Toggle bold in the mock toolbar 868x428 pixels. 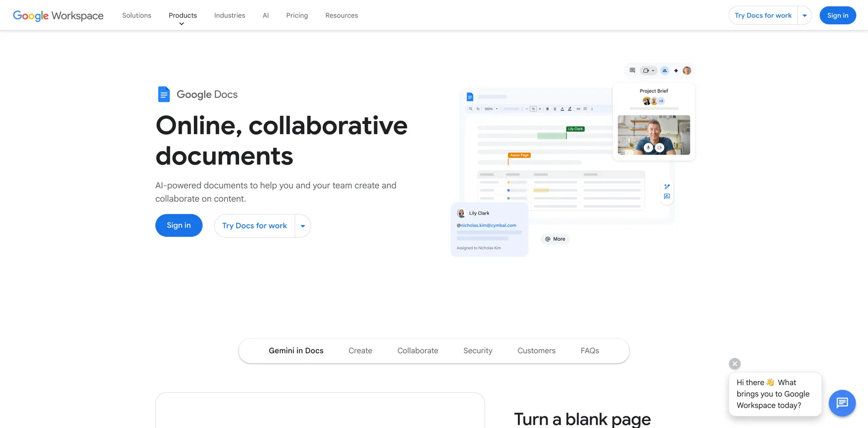pyautogui.click(x=547, y=109)
